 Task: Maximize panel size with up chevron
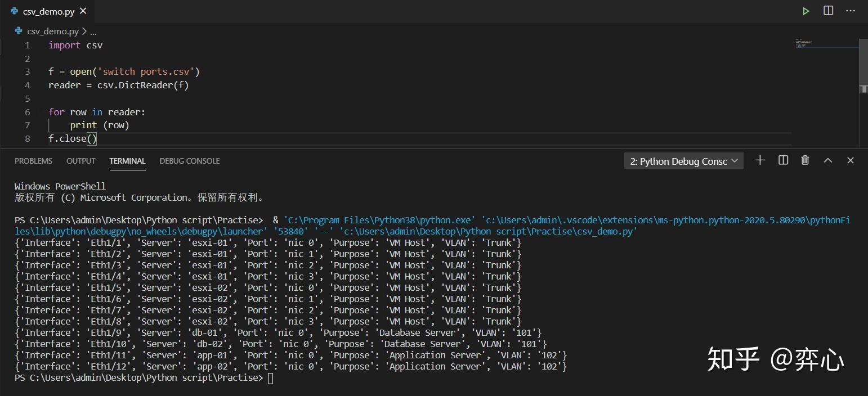pos(828,160)
